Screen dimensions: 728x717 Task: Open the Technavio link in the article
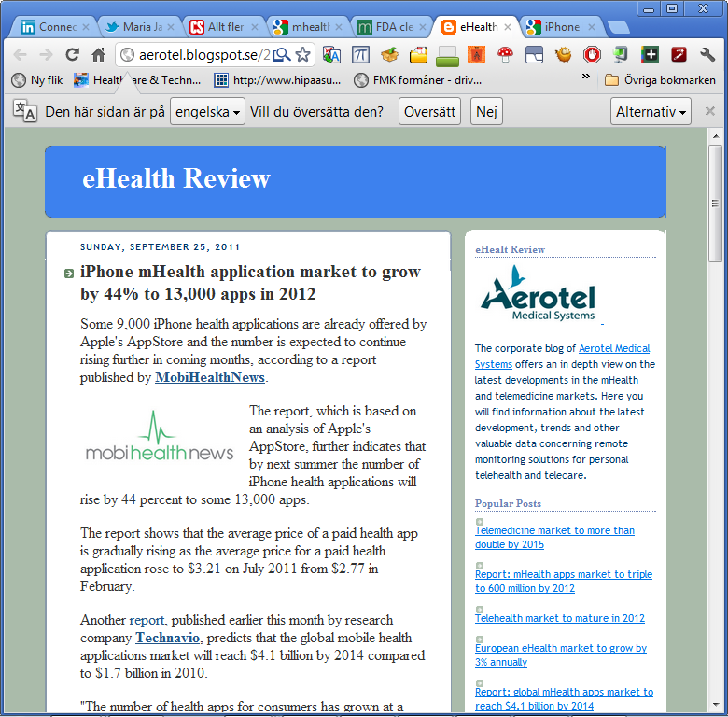pyautogui.click(x=167, y=638)
